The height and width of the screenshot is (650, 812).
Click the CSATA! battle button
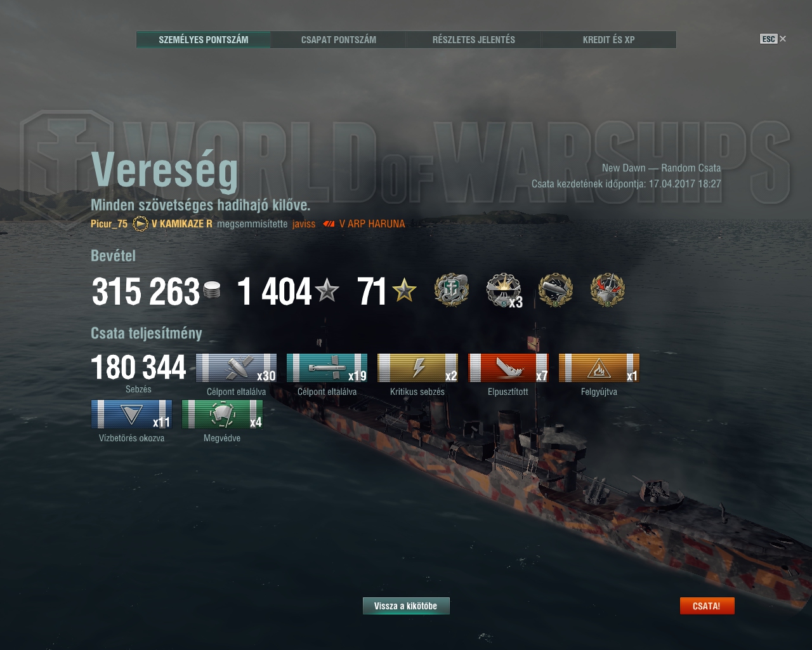tap(707, 606)
